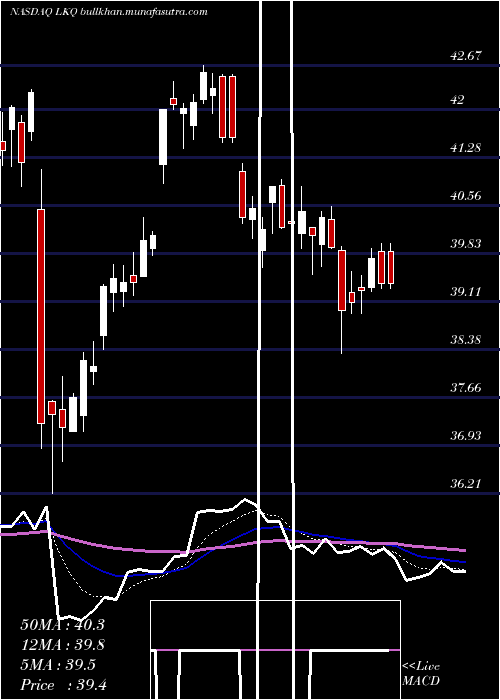The width and height of the screenshot is (500, 700).
Task: Select the 36.93 price axis label
Action: [467, 435]
